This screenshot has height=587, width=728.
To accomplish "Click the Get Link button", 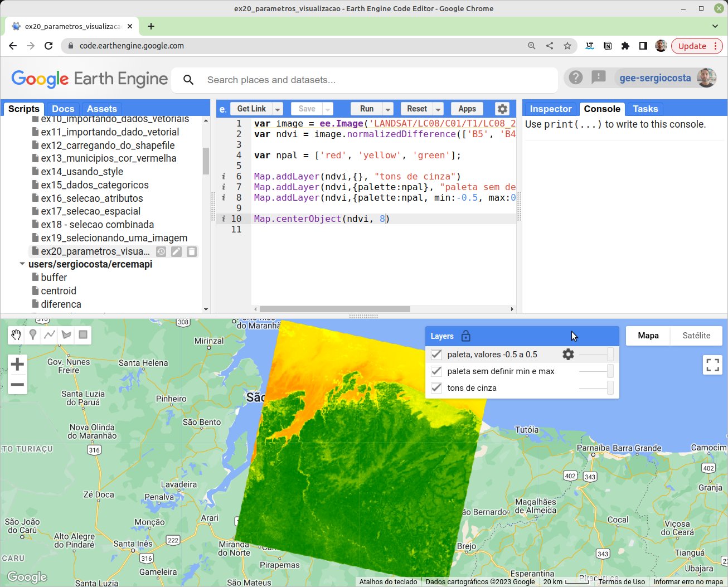I will click(251, 109).
